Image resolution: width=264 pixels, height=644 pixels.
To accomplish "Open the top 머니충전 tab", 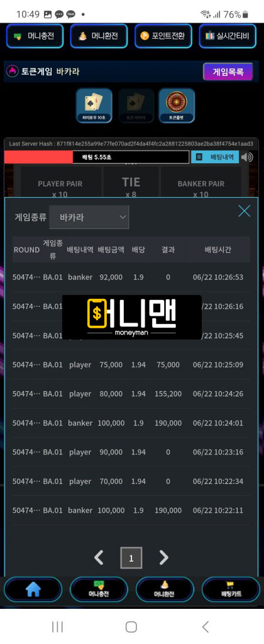I will [35, 36].
